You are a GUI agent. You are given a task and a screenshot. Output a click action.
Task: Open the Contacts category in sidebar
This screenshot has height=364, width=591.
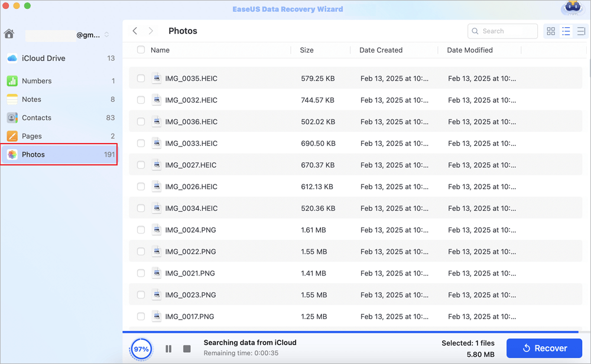click(37, 118)
